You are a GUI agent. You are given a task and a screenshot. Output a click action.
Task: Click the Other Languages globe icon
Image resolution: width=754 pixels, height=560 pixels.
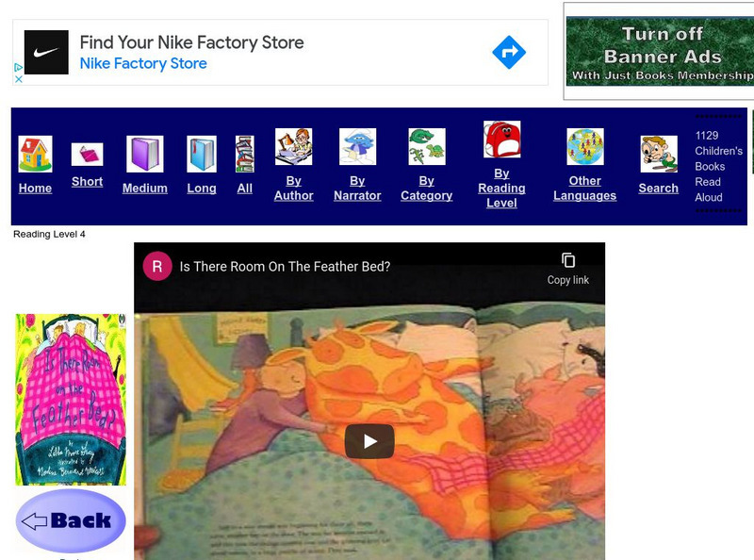click(x=584, y=147)
